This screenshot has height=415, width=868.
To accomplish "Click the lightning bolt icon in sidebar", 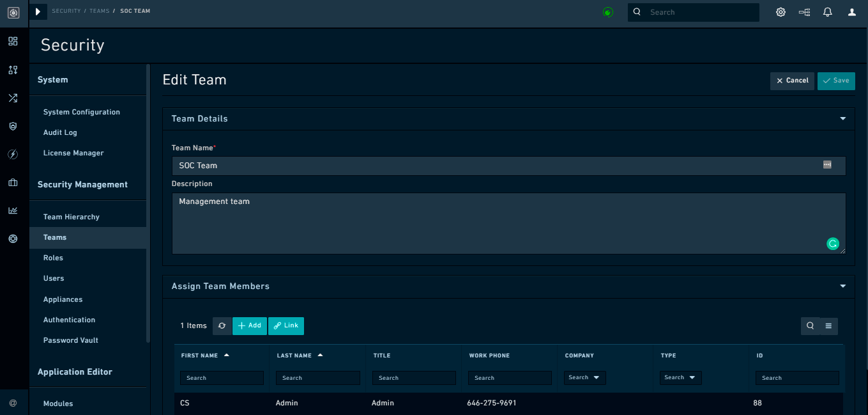I will pos(13,154).
